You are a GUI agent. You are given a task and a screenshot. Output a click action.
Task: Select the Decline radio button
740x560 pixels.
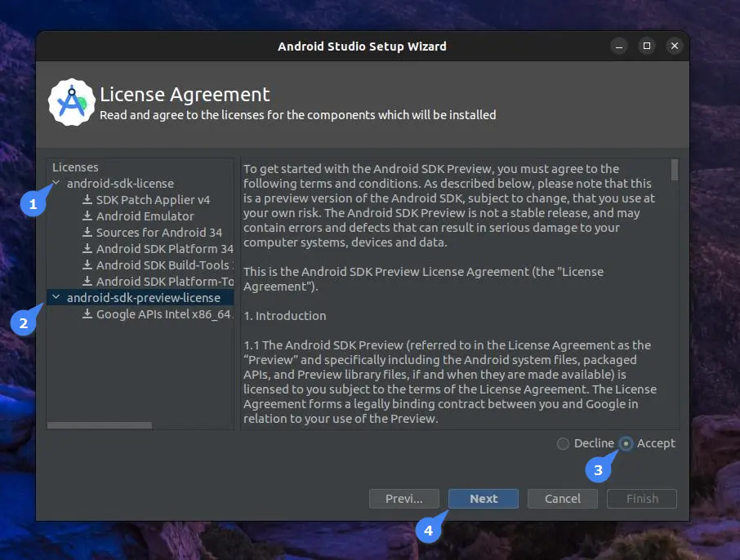(563, 443)
